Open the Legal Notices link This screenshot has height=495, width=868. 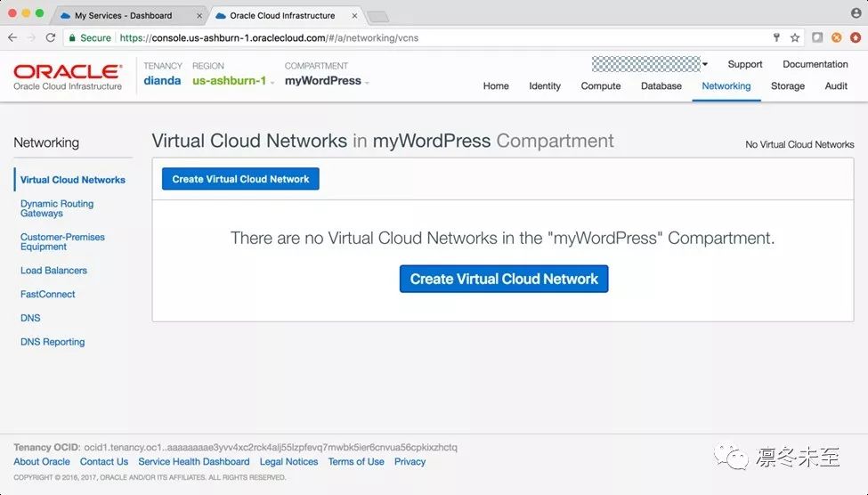click(x=289, y=461)
